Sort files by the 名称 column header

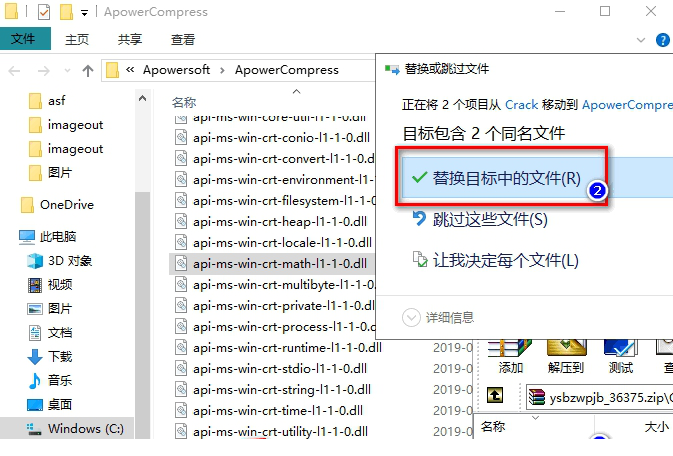184,102
